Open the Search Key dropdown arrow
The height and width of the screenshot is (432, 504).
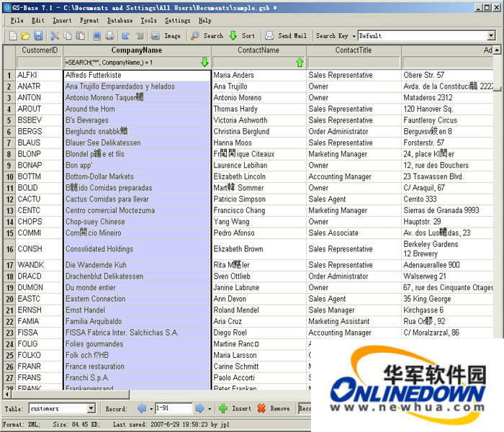pos(354,36)
